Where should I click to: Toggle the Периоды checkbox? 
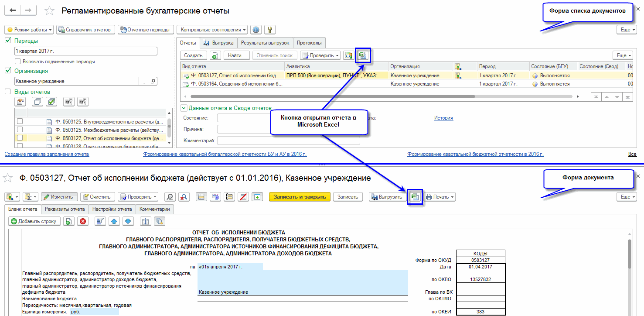point(7,41)
